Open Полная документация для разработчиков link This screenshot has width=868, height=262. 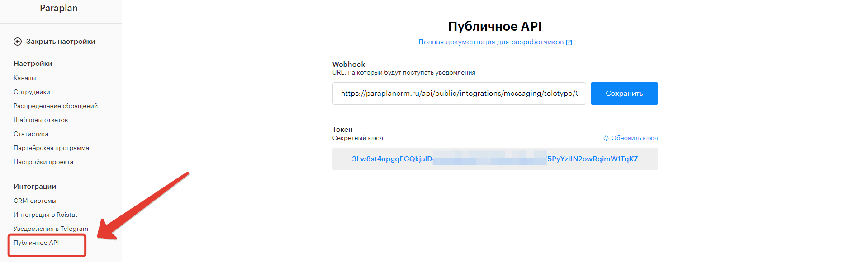(x=491, y=42)
